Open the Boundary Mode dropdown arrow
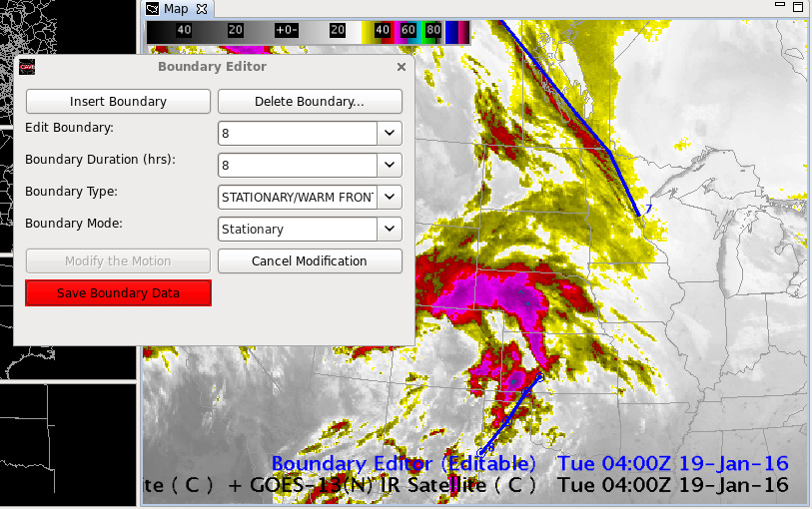Viewport: 812px width, 509px height. [390, 229]
